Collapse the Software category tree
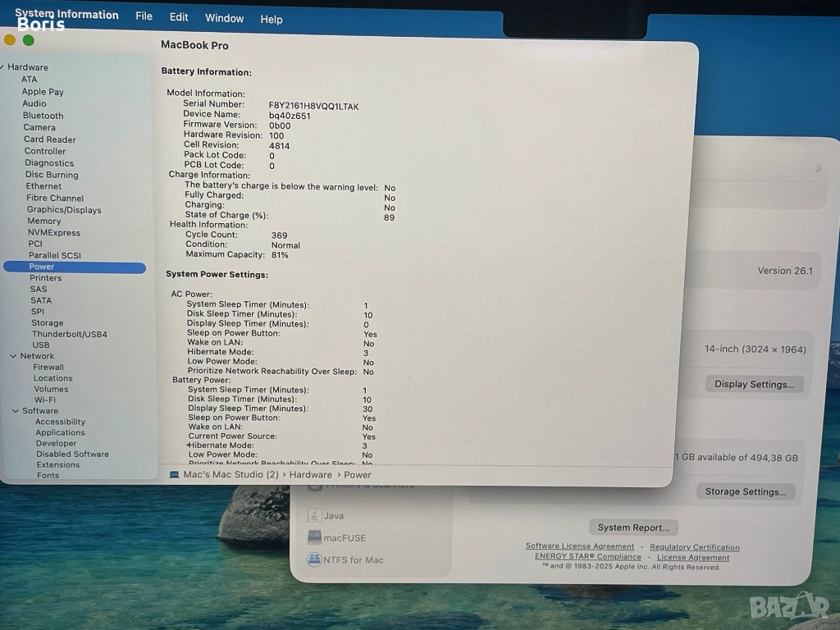This screenshot has width=840, height=630. (15, 410)
